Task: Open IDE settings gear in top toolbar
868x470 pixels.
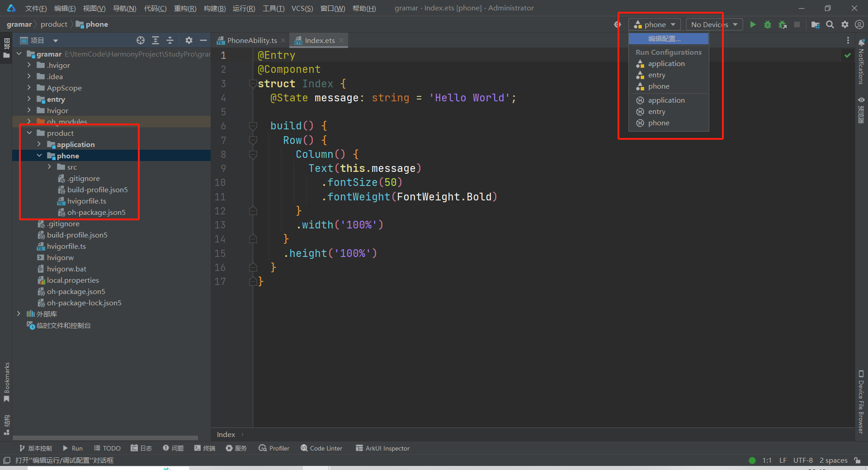Action: pyautogui.click(x=845, y=24)
